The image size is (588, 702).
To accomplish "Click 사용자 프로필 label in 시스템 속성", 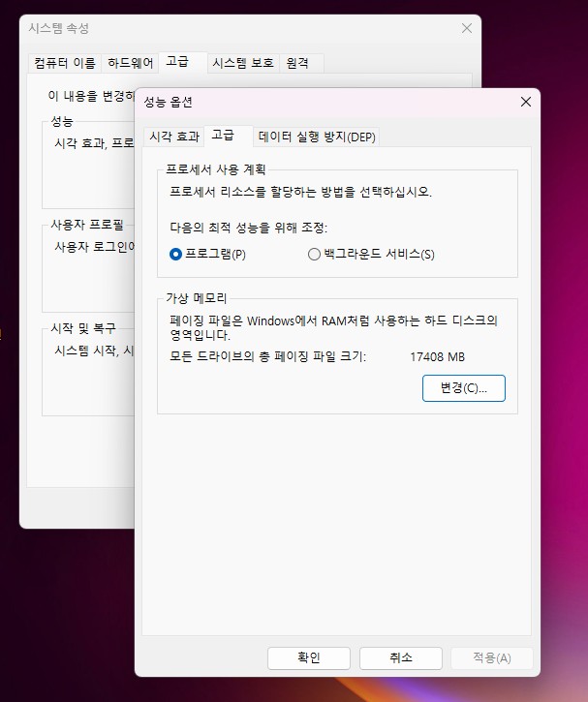I will (x=87, y=225).
